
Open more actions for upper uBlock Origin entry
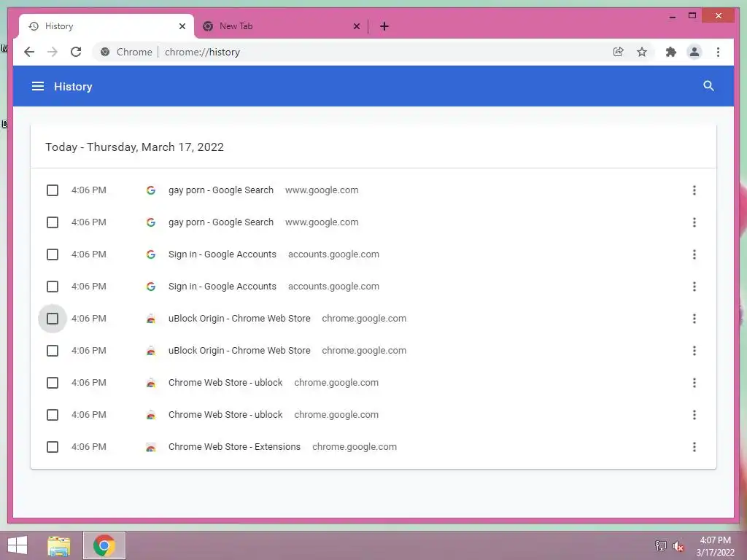tap(694, 319)
